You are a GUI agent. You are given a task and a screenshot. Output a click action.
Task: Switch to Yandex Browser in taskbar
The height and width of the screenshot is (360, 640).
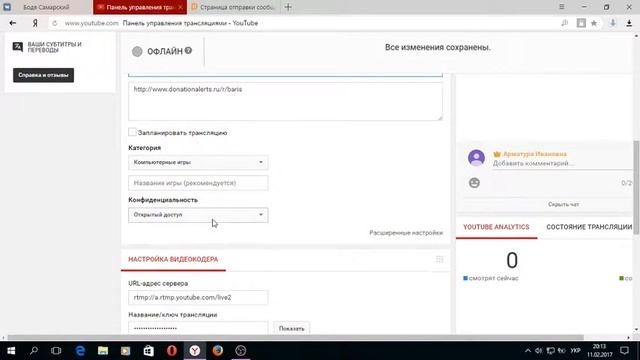coord(195,351)
